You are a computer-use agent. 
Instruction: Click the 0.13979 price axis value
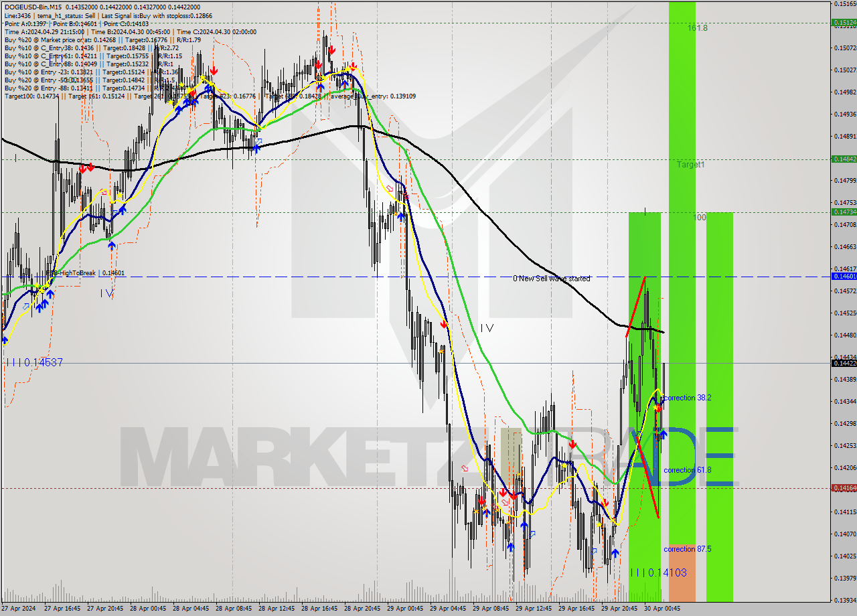tap(846, 578)
